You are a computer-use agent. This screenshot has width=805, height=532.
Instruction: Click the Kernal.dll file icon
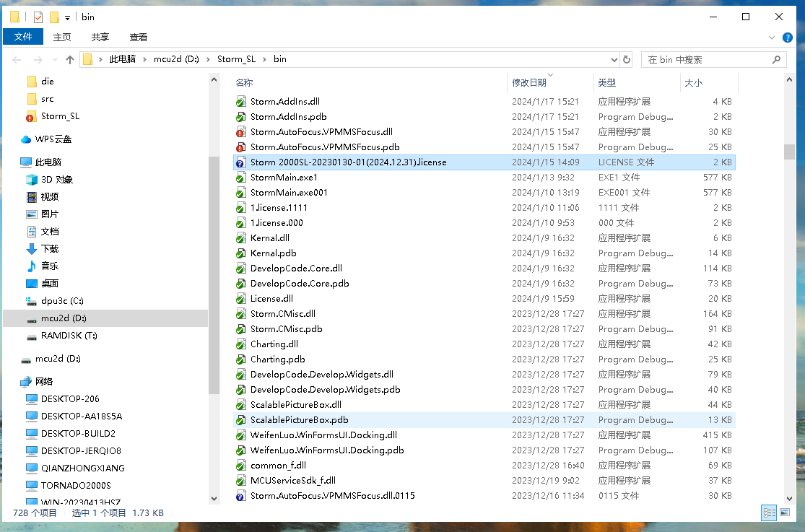pyautogui.click(x=241, y=238)
